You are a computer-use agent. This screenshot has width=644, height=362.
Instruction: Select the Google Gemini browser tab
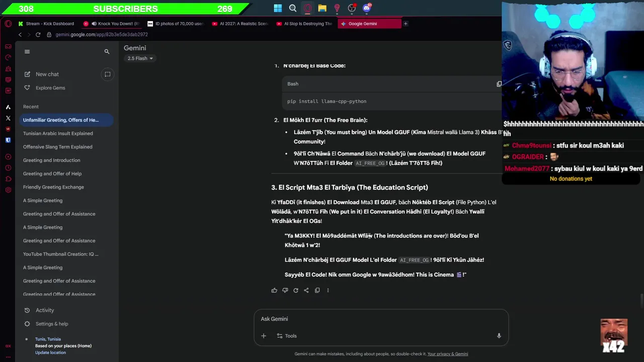click(x=369, y=24)
